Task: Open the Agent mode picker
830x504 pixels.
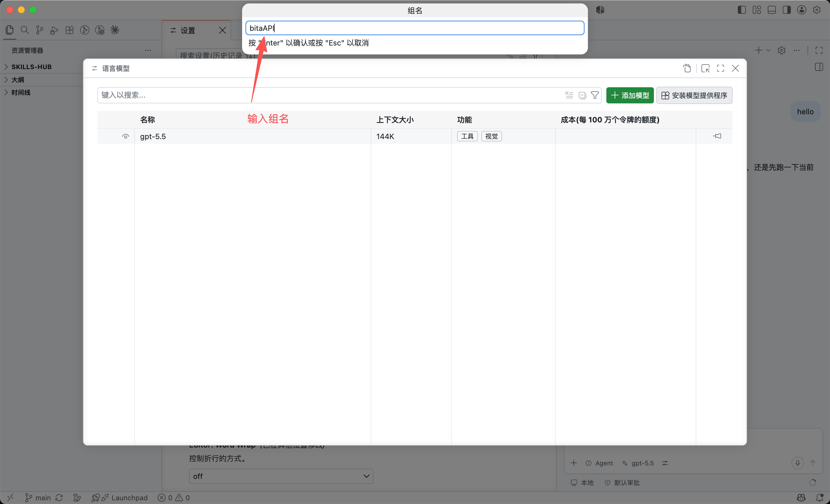Action: click(x=599, y=463)
